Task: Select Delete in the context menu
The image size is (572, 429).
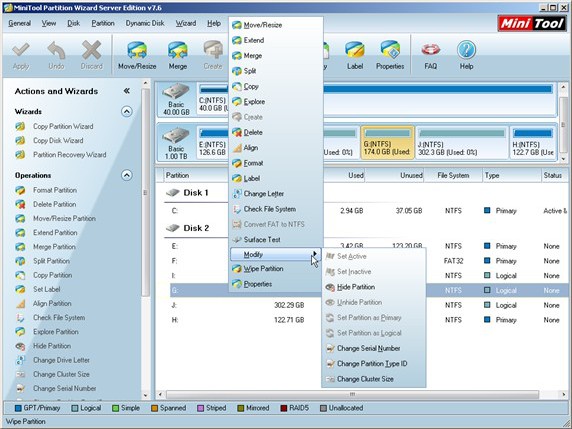Action: pos(276,132)
